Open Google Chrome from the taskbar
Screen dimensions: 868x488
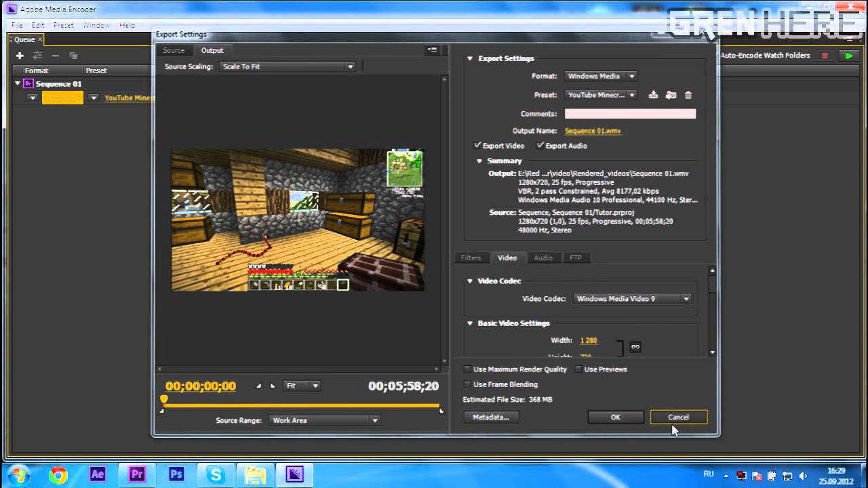click(58, 474)
